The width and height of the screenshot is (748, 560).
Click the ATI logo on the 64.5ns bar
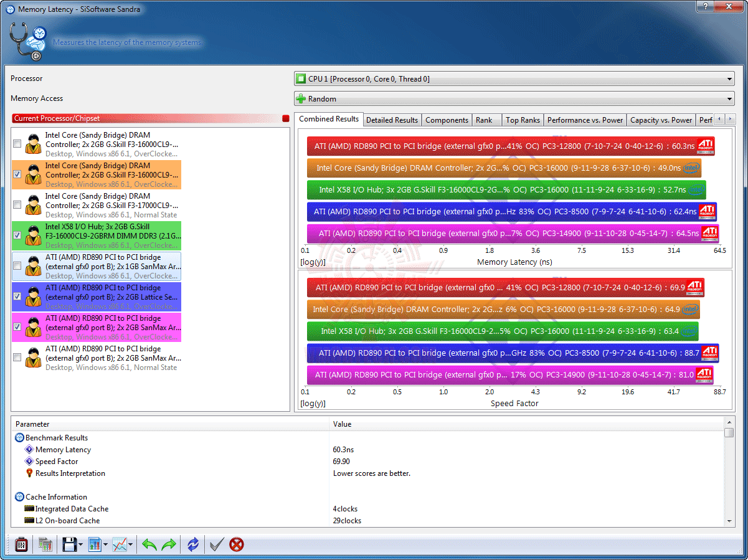[710, 234]
